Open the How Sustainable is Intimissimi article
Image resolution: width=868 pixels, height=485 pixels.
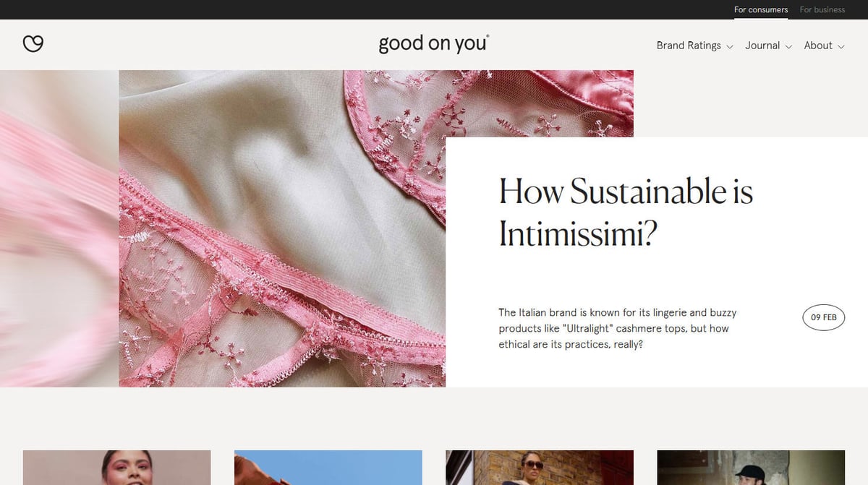[x=626, y=212]
